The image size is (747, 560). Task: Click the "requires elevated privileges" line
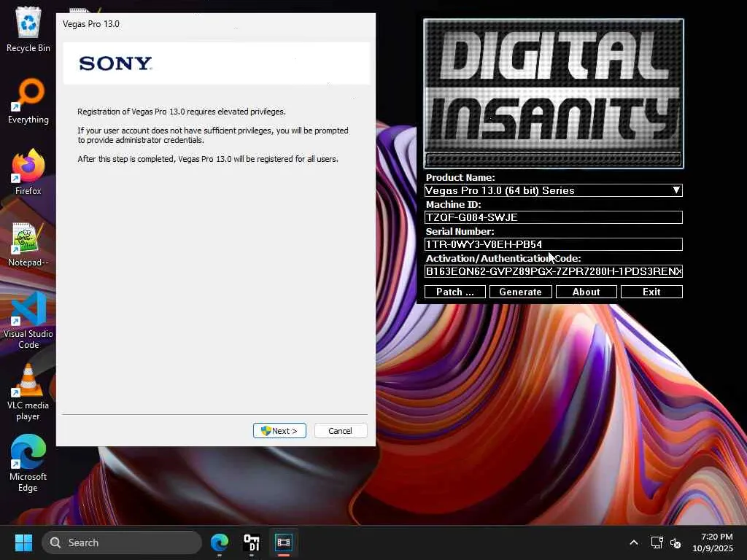182,112
